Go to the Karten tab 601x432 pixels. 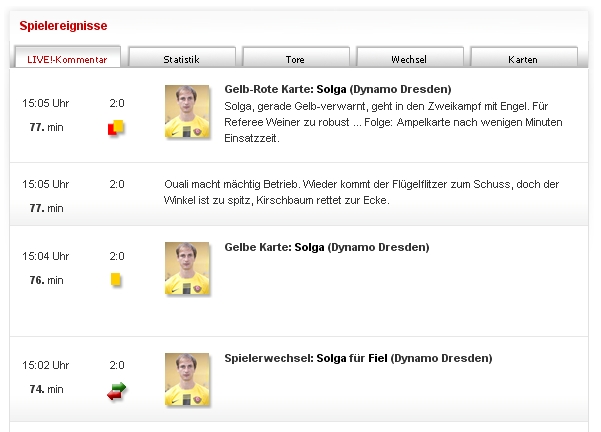click(523, 59)
